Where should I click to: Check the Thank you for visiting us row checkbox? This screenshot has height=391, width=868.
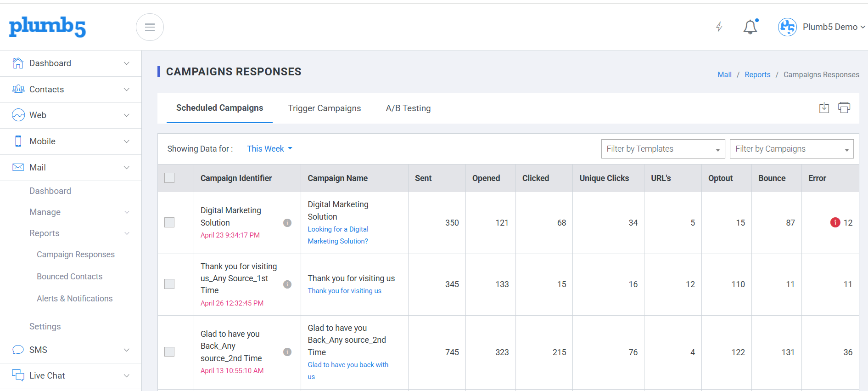(169, 284)
